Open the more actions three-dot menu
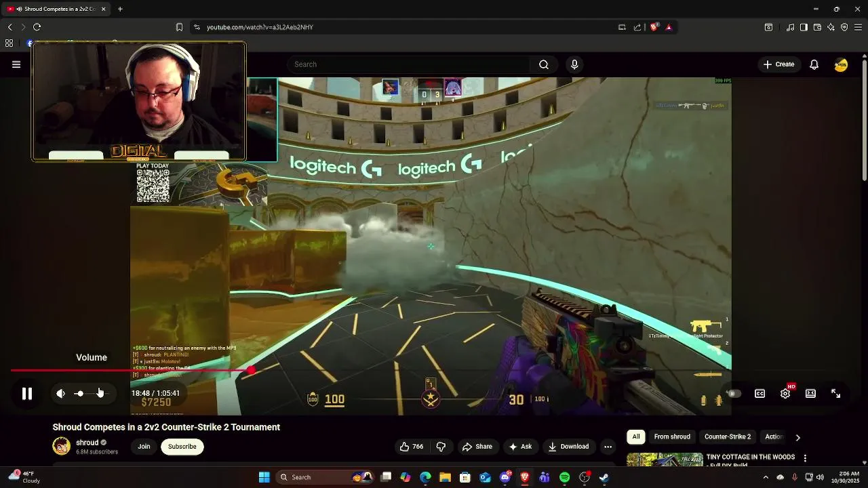Screen dimensions: 868x488 [608, 447]
